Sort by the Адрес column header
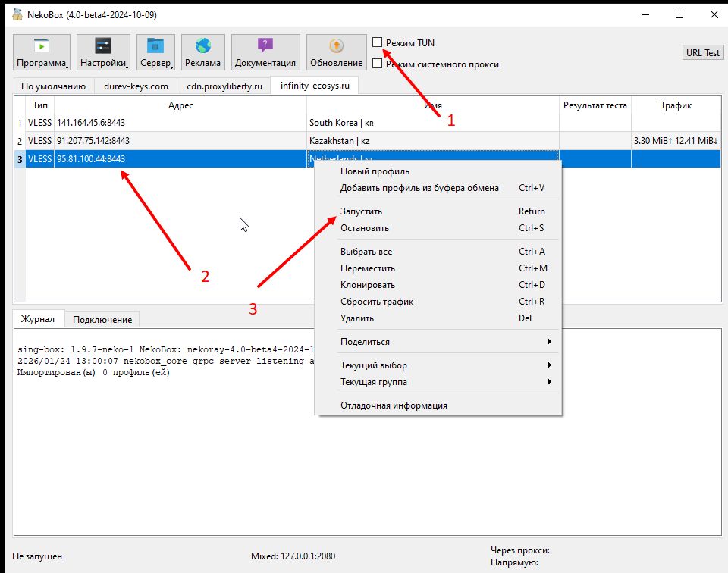728x573 pixels. [x=180, y=105]
